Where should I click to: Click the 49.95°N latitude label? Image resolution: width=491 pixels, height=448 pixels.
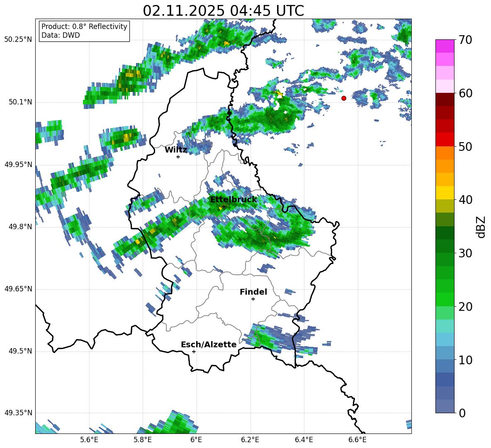click(x=18, y=165)
